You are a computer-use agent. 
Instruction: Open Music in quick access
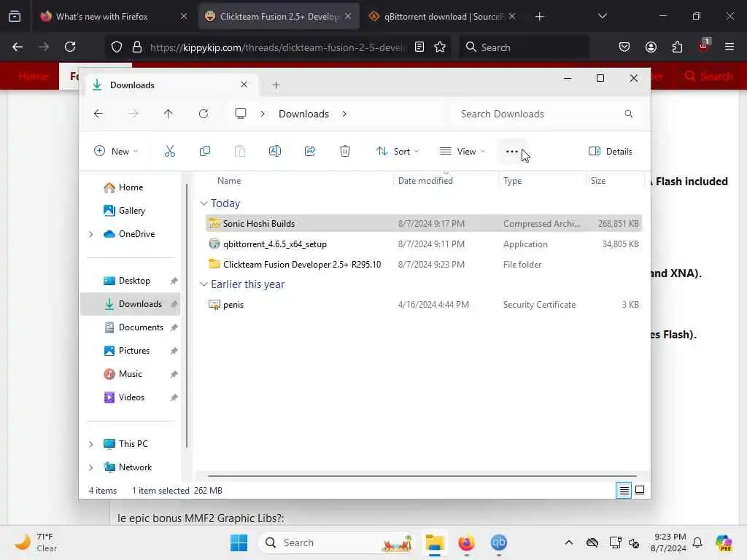pyautogui.click(x=130, y=374)
